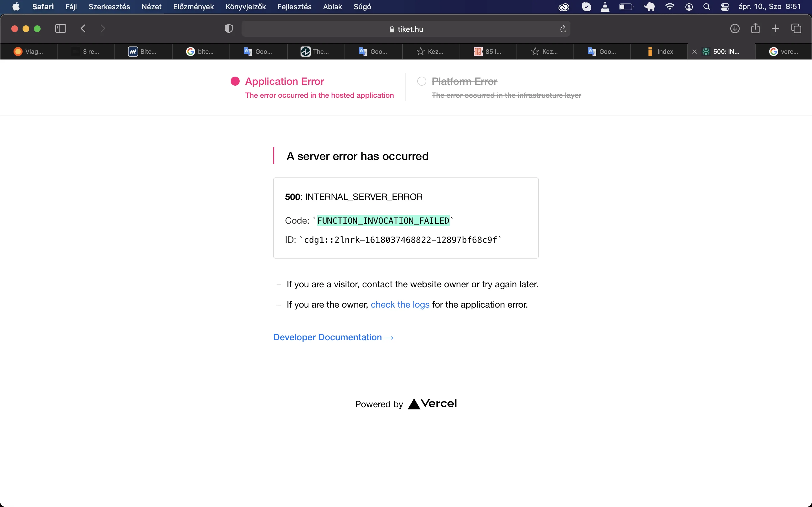Click the Safari sidebar toggle icon

click(60, 28)
